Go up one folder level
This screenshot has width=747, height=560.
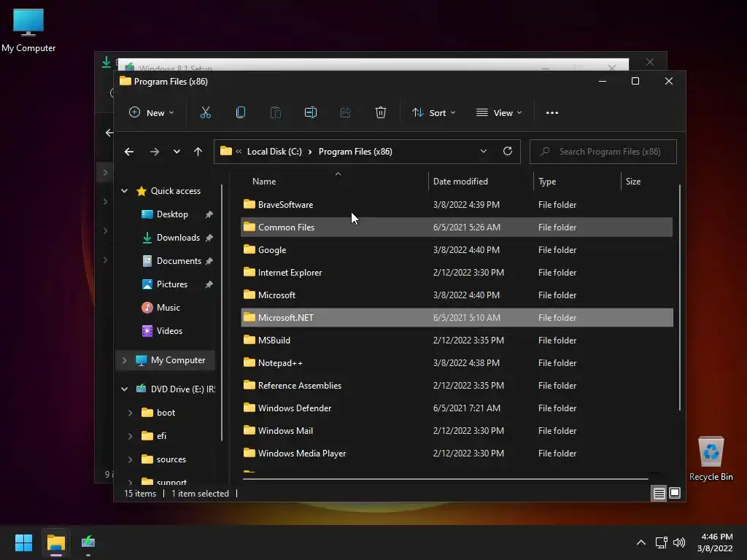(198, 152)
